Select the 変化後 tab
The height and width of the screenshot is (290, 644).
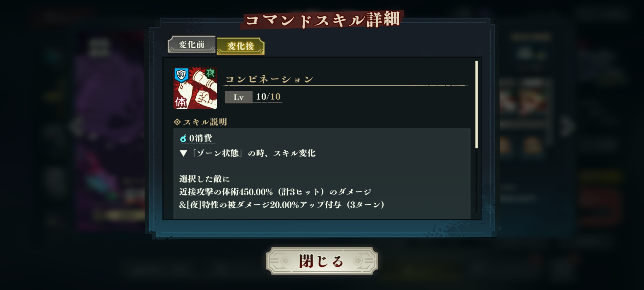(x=240, y=46)
